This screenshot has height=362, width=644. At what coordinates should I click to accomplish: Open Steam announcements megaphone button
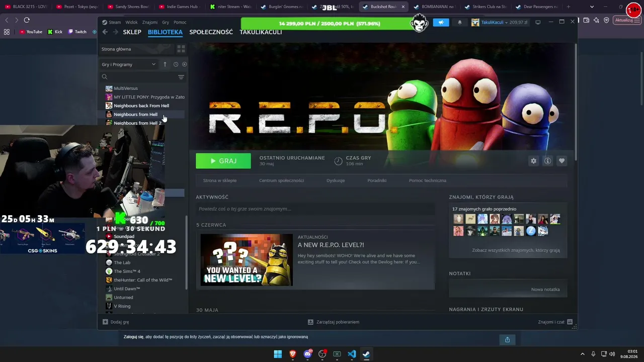tap(441, 23)
